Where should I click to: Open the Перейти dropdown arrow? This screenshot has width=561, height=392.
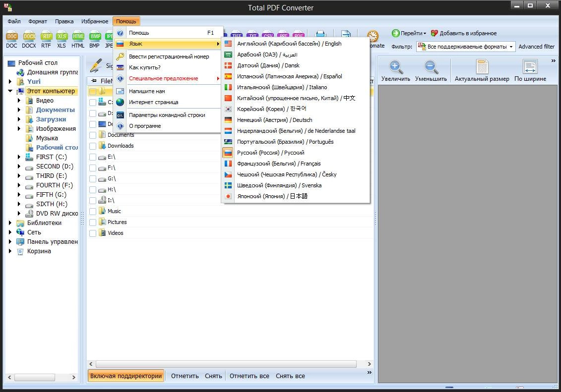pyautogui.click(x=425, y=34)
